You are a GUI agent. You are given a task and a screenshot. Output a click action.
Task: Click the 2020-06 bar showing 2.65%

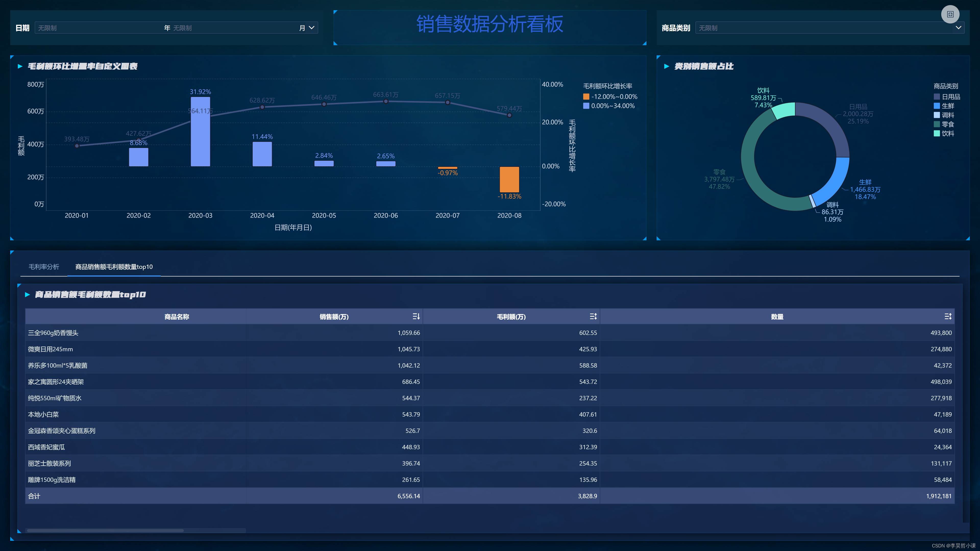[x=386, y=164]
